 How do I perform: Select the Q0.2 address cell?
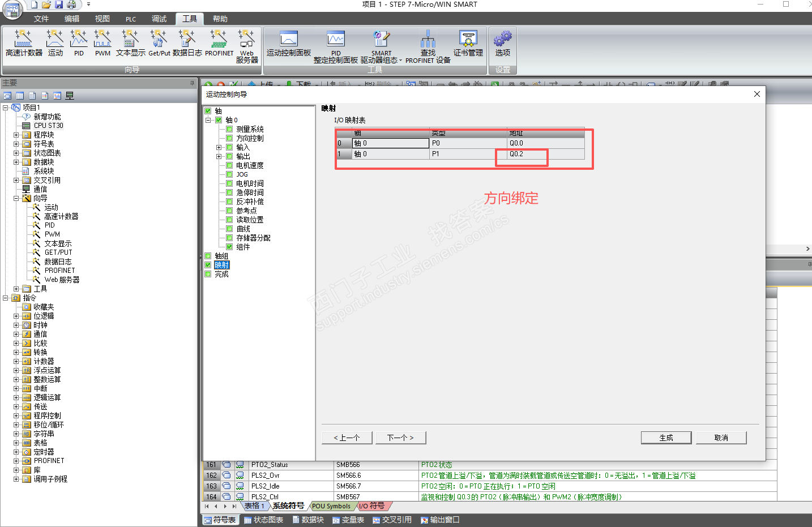pos(546,154)
